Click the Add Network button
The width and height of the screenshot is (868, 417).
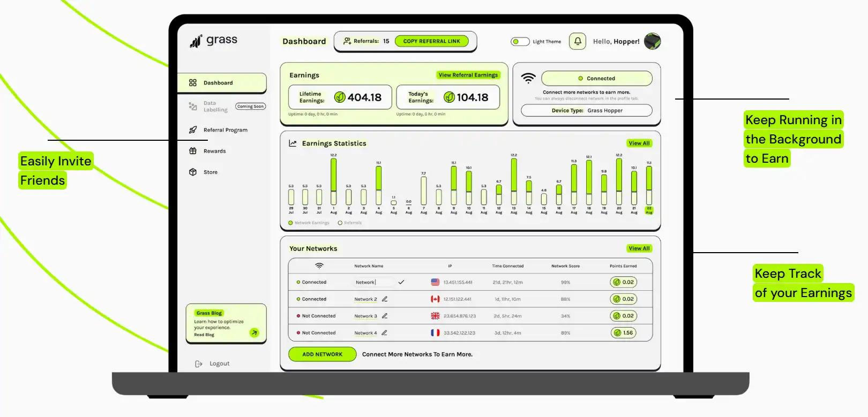coord(322,354)
